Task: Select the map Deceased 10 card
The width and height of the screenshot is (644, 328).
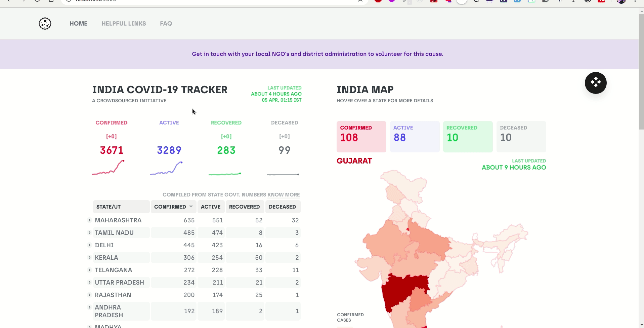Action: click(x=521, y=137)
